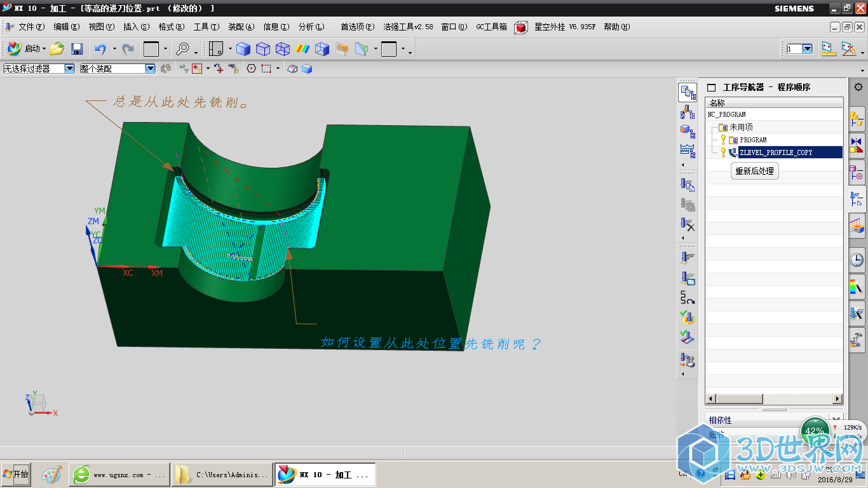Viewport: 868px width, 488px height.
Task: Generate tool path icon in vertical toolbar
Action: pos(688,258)
